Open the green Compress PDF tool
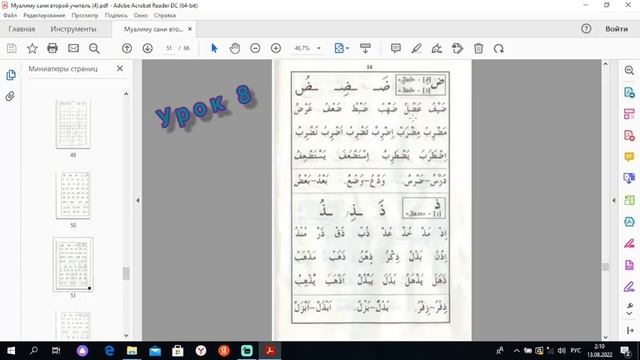This screenshot has width=640, height=360. 629,200
